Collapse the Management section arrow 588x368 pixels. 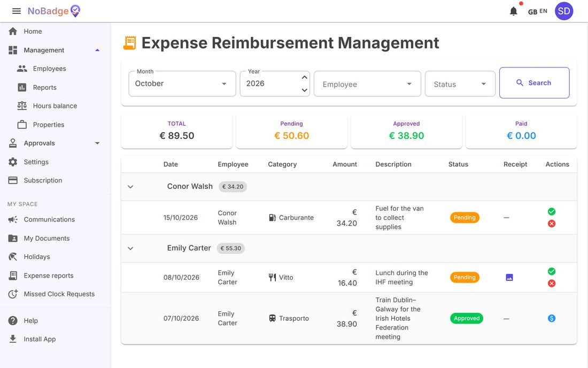(x=97, y=50)
